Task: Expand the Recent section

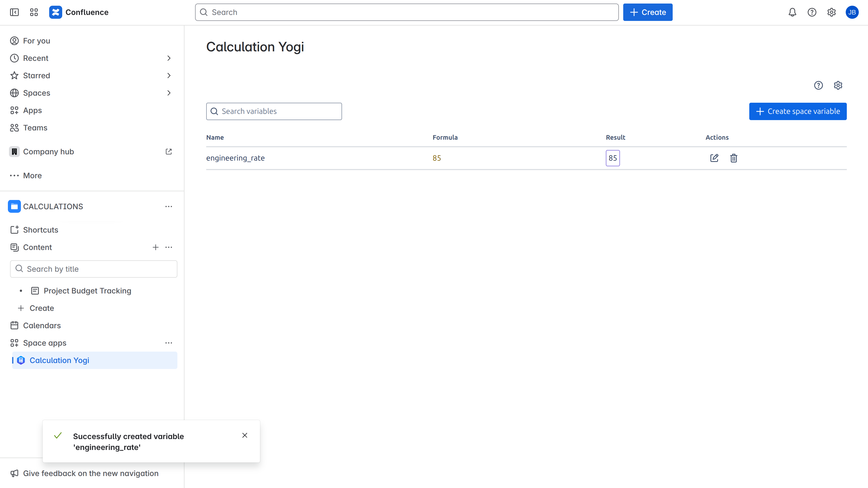Action: 168,58
